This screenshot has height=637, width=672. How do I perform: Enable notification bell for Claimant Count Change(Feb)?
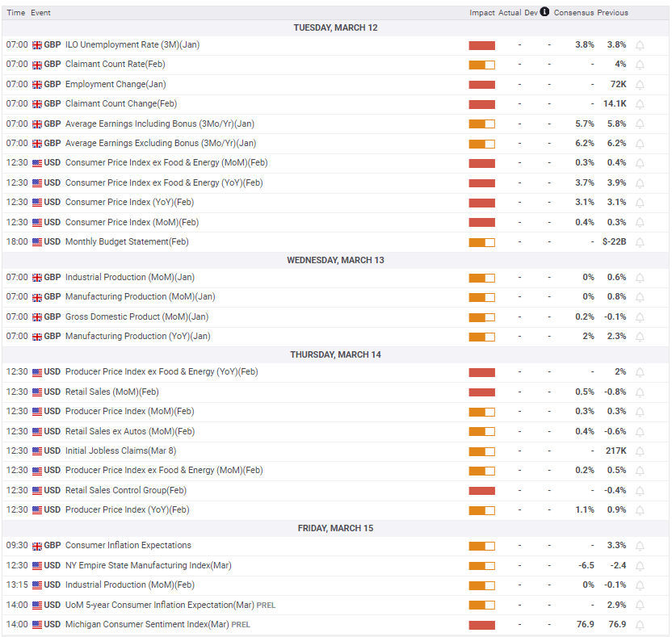point(640,104)
